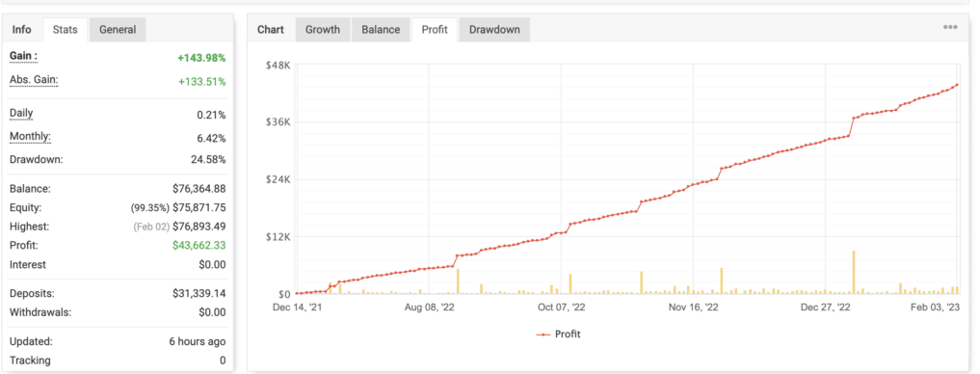Select the Profit chart tab

(435, 29)
